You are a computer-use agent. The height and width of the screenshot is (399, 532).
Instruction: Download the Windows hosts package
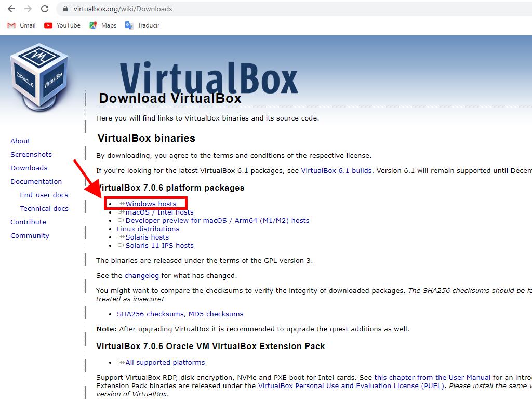pos(151,204)
